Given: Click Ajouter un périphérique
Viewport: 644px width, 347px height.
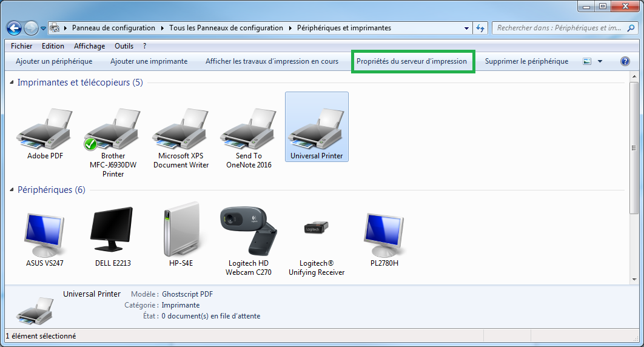Looking at the screenshot, I should click(x=54, y=61).
